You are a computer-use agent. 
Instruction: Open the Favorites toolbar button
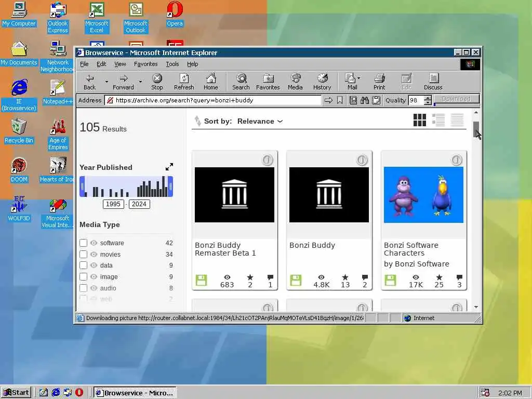268,82
